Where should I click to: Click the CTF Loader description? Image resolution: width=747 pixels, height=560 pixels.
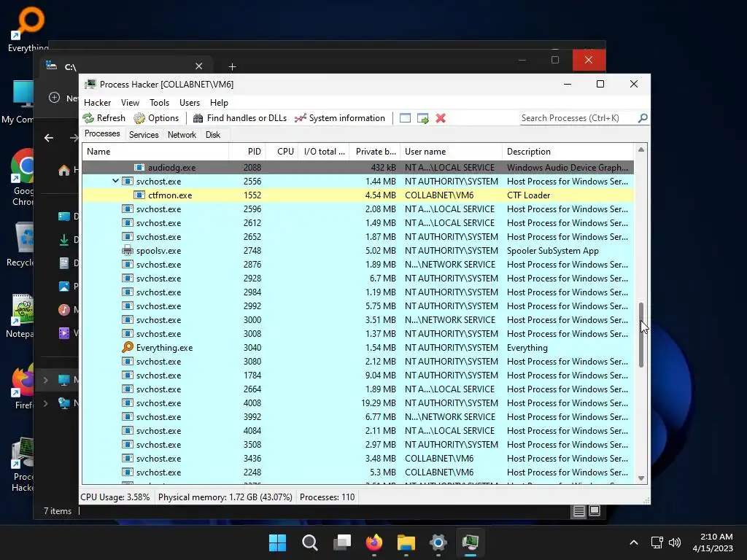pos(528,195)
